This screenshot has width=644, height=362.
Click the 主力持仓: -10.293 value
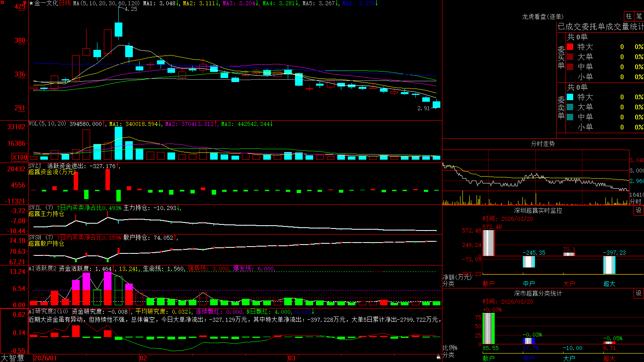[152, 208]
